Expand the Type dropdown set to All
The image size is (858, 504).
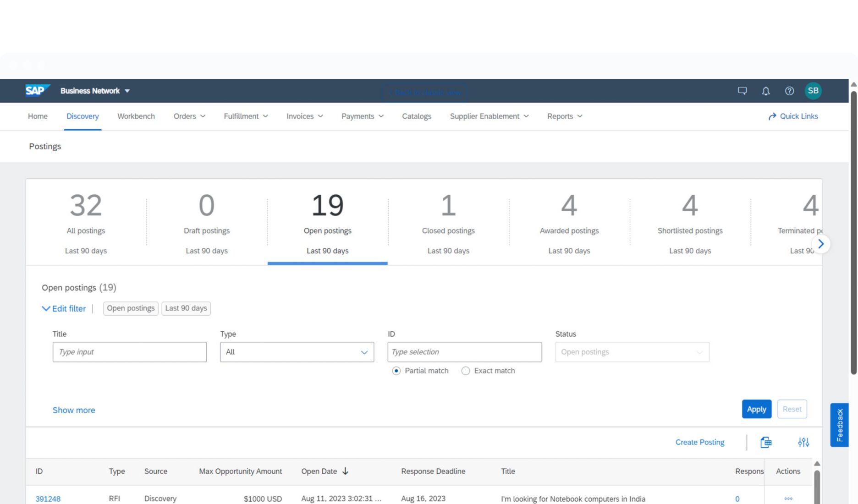click(x=297, y=352)
